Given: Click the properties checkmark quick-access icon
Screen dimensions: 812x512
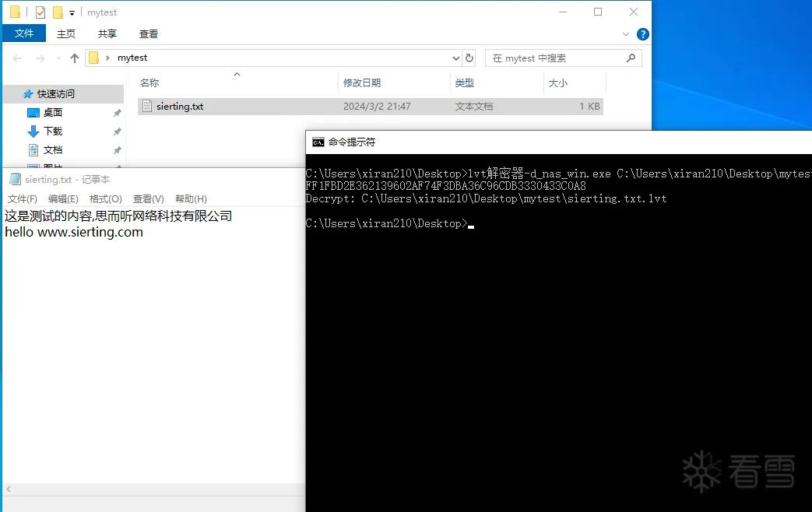Looking at the screenshot, I should [x=40, y=12].
